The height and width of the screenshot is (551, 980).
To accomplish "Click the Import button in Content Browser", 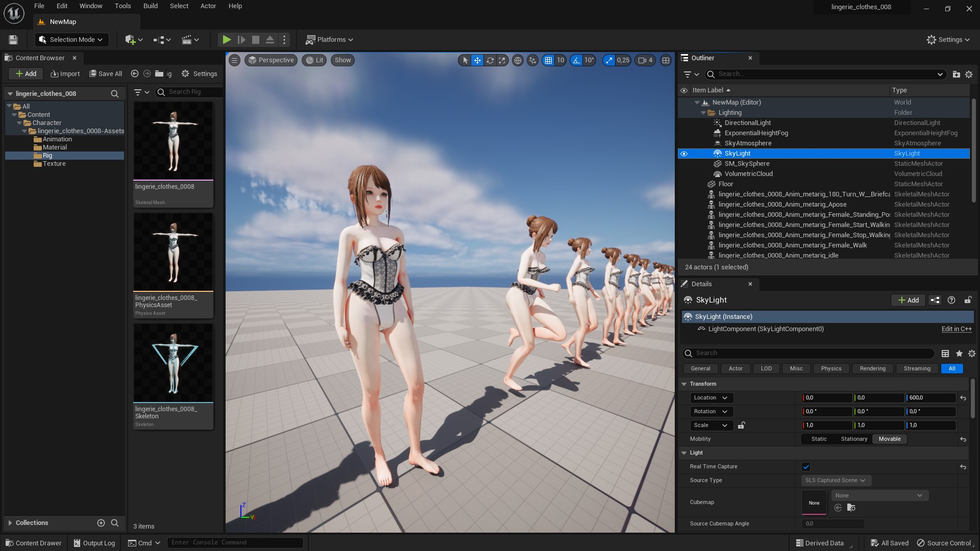I will coord(65,74).
